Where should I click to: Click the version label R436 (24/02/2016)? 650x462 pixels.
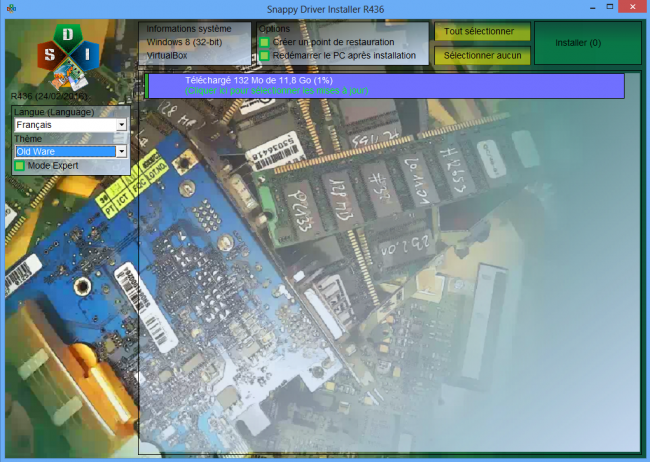click(x=49, y=96)
